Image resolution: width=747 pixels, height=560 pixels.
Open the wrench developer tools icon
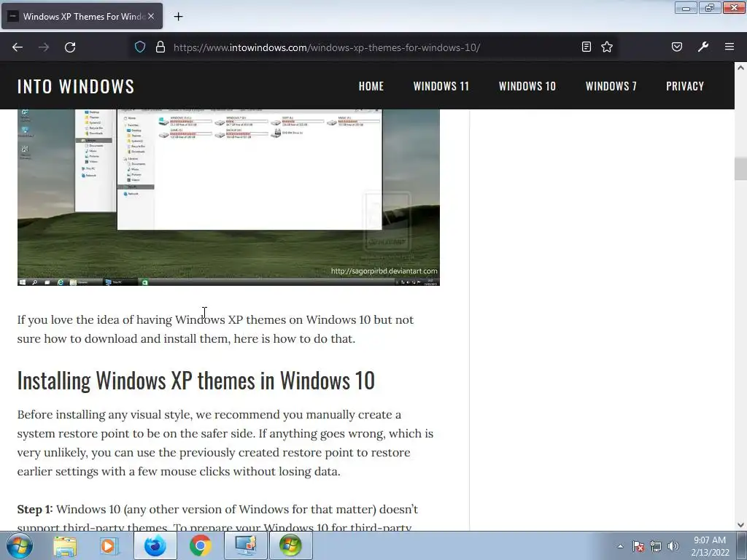[x=703, y=47]
